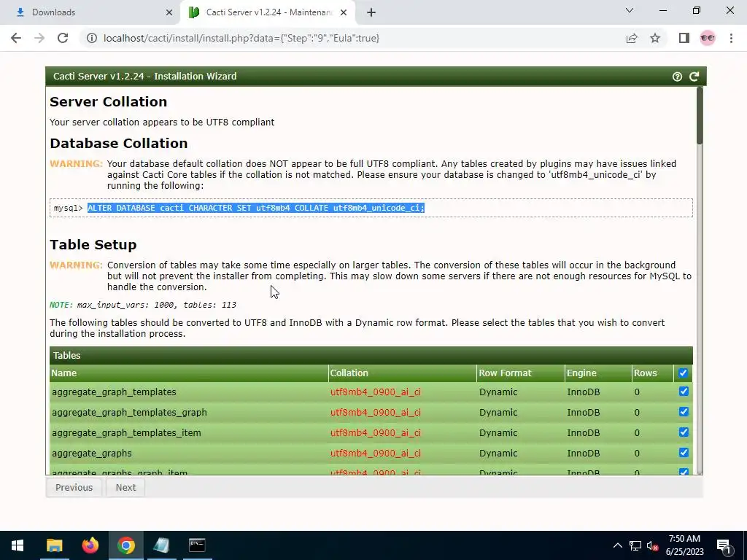Show hidden system tray icons
Image resolution: width=747 pixels, height=560 pixels.
(617, 545)
